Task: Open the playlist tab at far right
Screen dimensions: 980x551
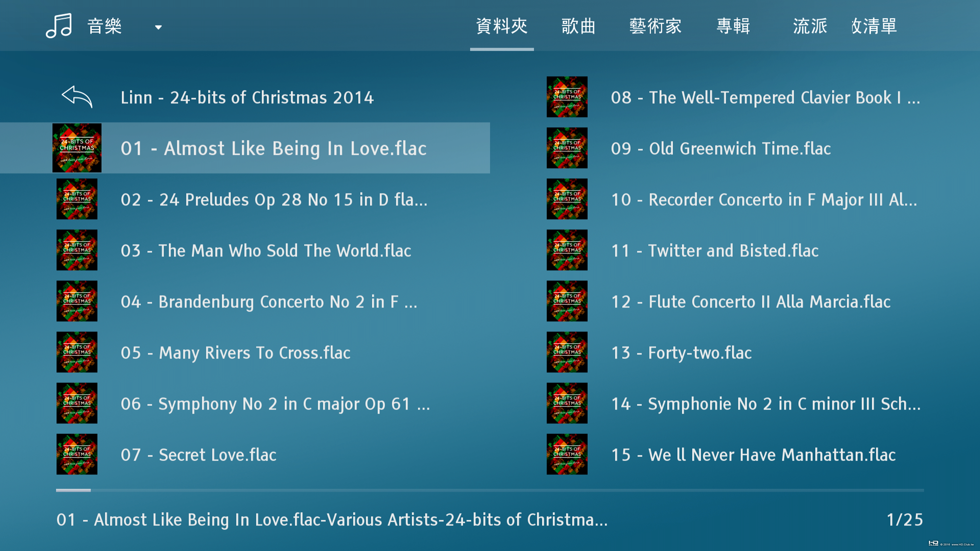Action: coord(874,26)
